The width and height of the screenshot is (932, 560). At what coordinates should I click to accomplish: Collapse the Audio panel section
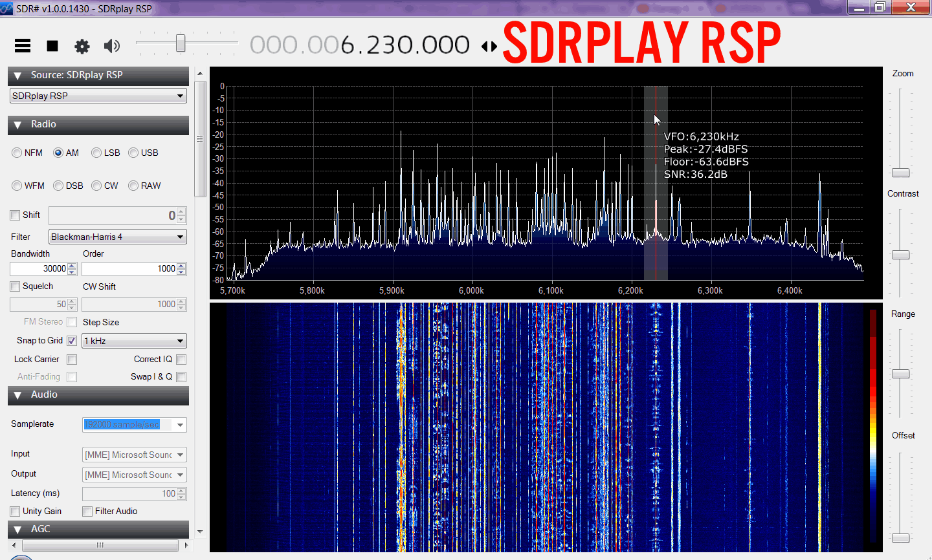coord(18,395)
